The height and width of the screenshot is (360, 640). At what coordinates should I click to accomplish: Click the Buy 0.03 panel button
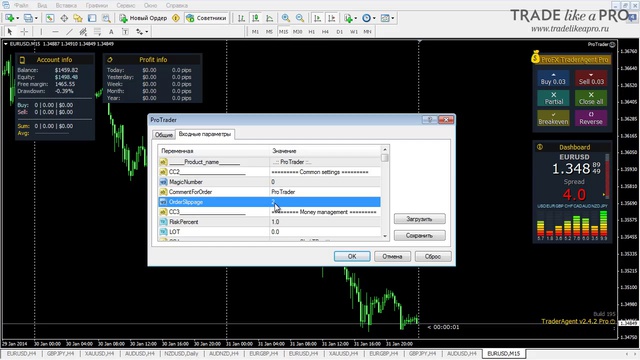tap(553, 78)
